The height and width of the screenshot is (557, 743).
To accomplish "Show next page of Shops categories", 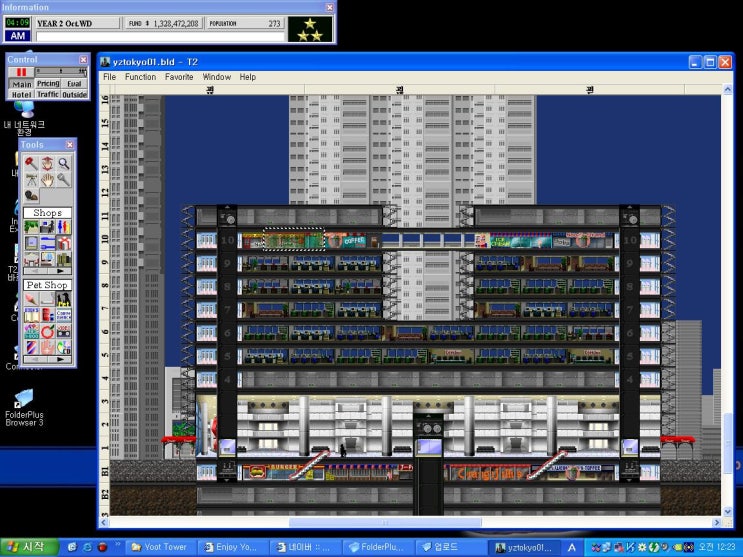I will (60, 271).
